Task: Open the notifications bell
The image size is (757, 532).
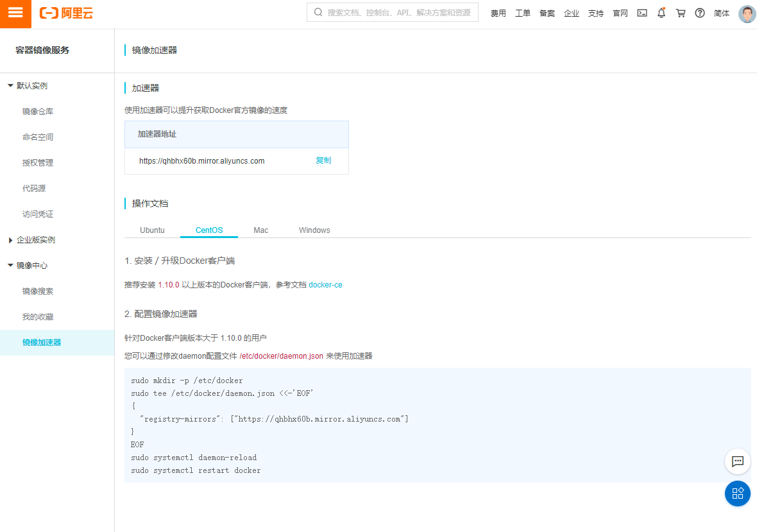Action: coord(661,13)
